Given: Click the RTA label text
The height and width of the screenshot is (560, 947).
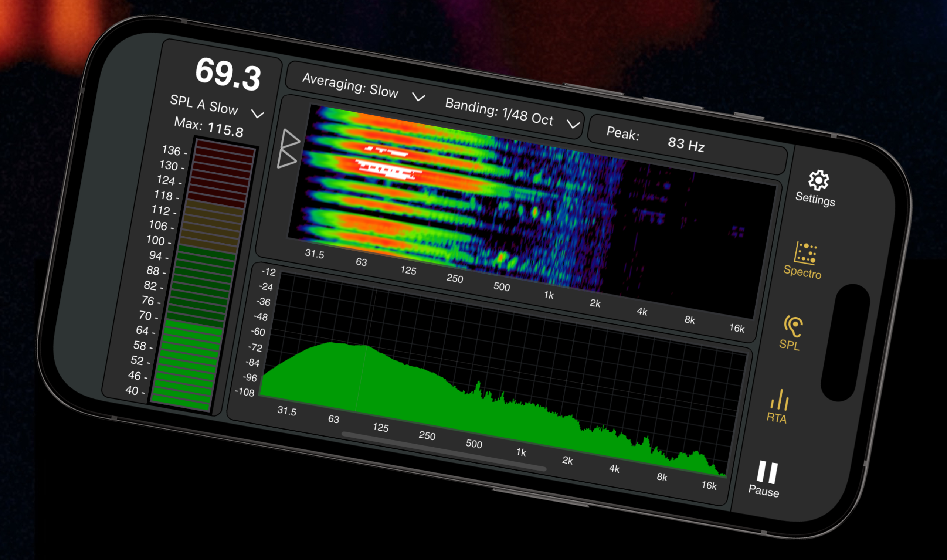Looking at the screenshot, I should 777,418.
